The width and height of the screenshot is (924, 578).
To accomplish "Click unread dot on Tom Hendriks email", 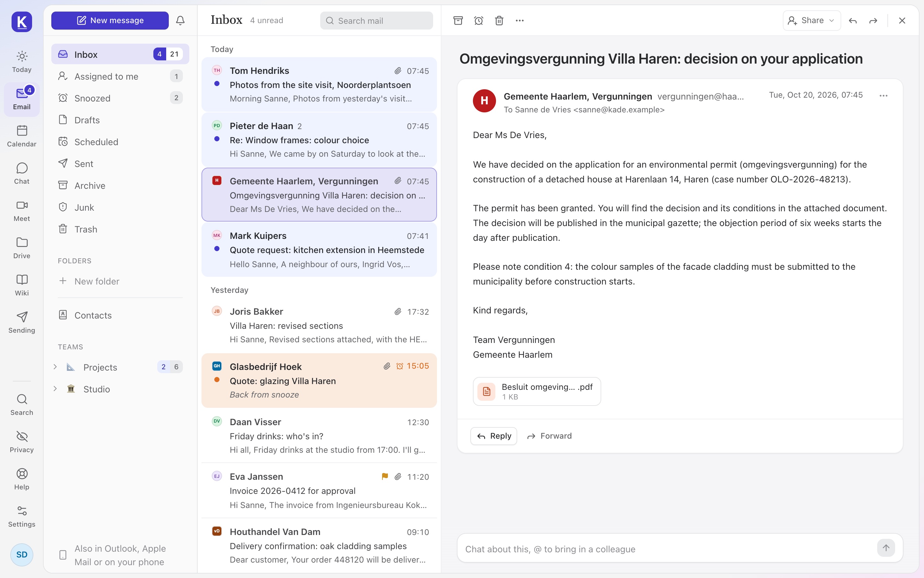I will point(217,83).
